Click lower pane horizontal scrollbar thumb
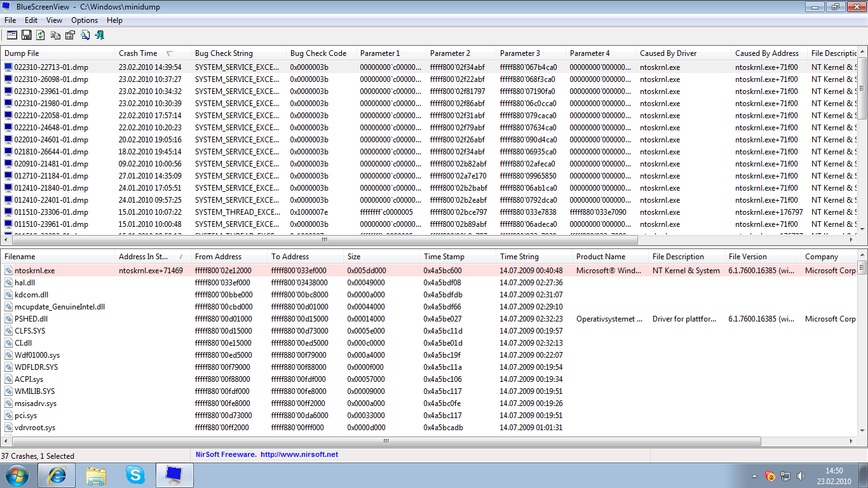Image resolution: width=868 pixels, height=488 pixels. click(386, 440)
